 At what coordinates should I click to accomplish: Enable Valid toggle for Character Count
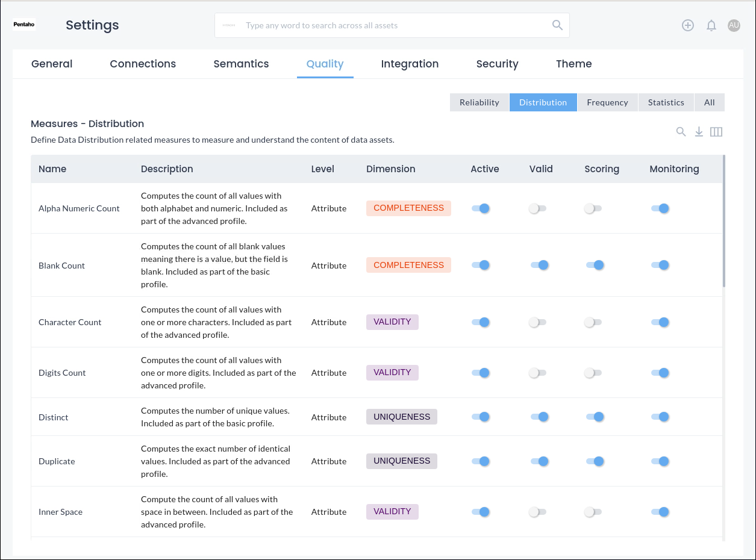537,322
